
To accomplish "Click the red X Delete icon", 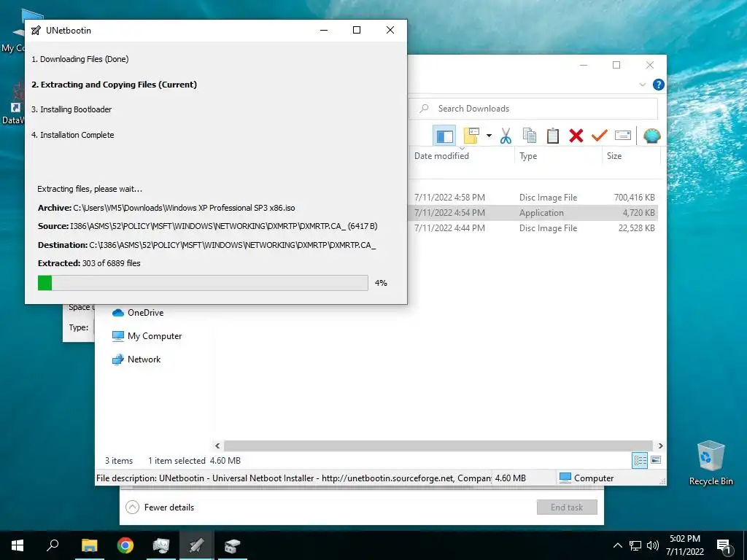I will (576, 136).
